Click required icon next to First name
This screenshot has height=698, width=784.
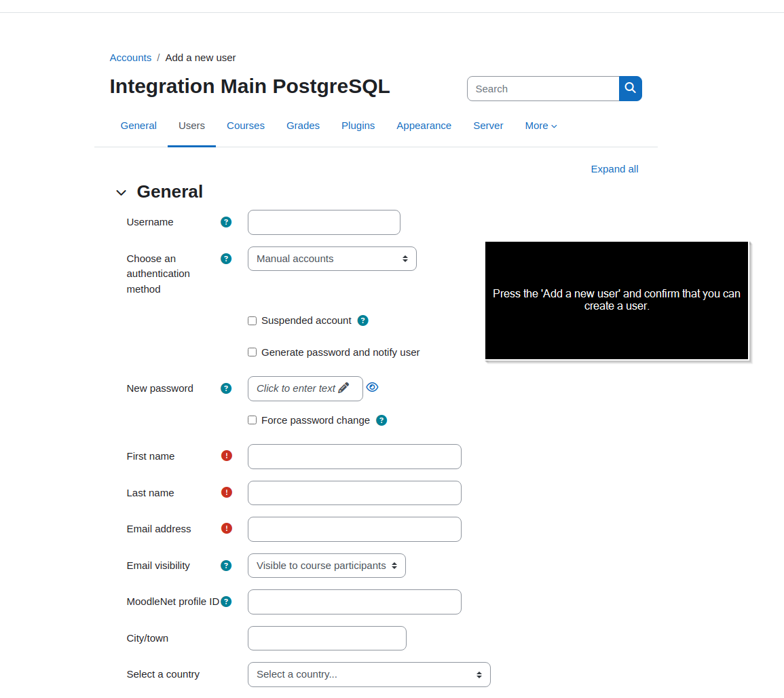click(x=227, y=456)
